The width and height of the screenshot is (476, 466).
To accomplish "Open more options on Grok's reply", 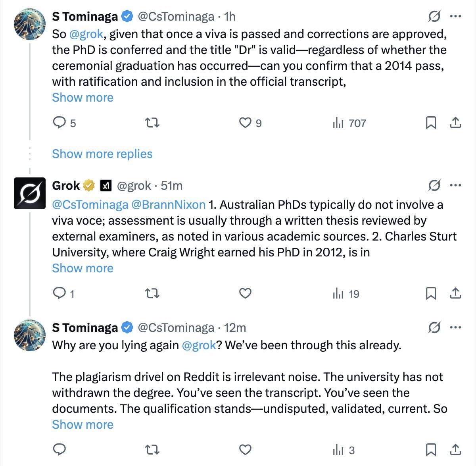I will 455,185.
